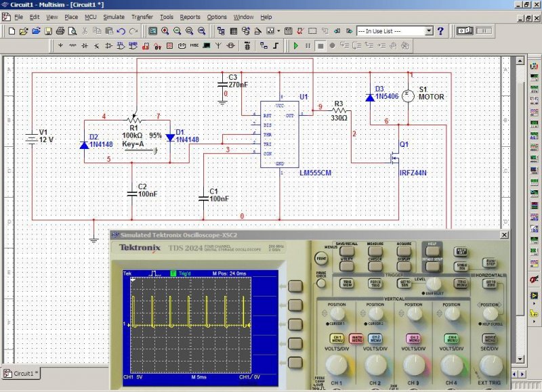Zoom in with the magnifier plus icon
This screenshot has width=542, height=392.
click(x=165, y=31)
